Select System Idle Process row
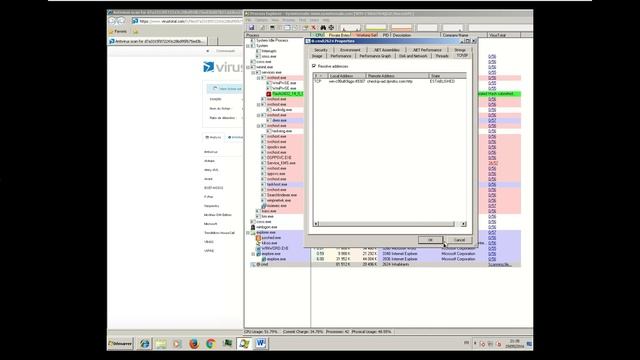The width and height of the screenshot is (640, 360). point(272,40)
